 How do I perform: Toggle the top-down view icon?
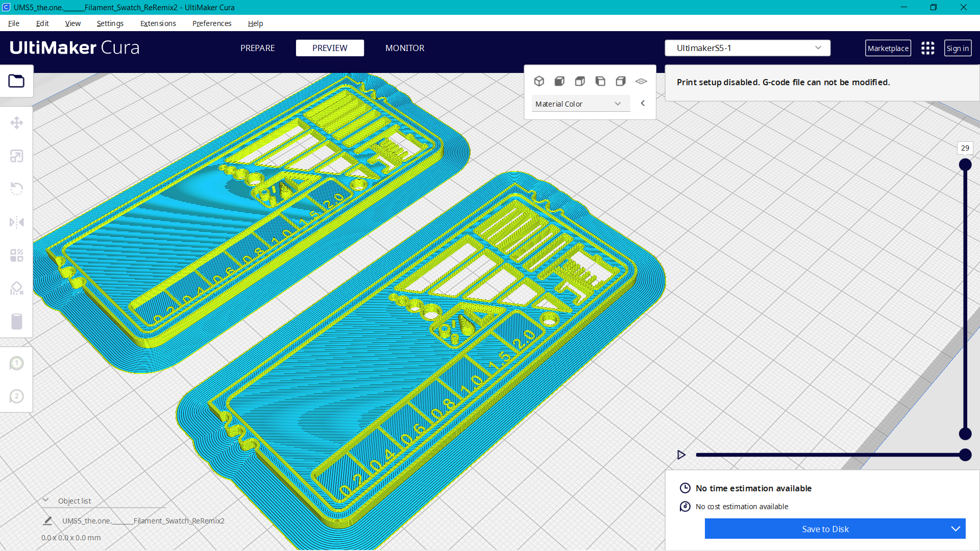coord(580,81)
